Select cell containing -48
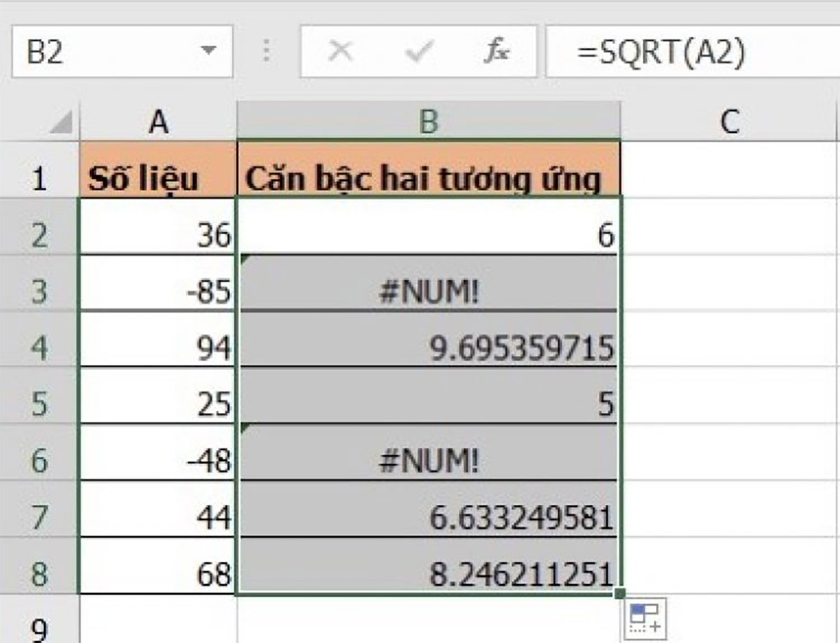The image size is (840, 643). (x=158, y=453)
